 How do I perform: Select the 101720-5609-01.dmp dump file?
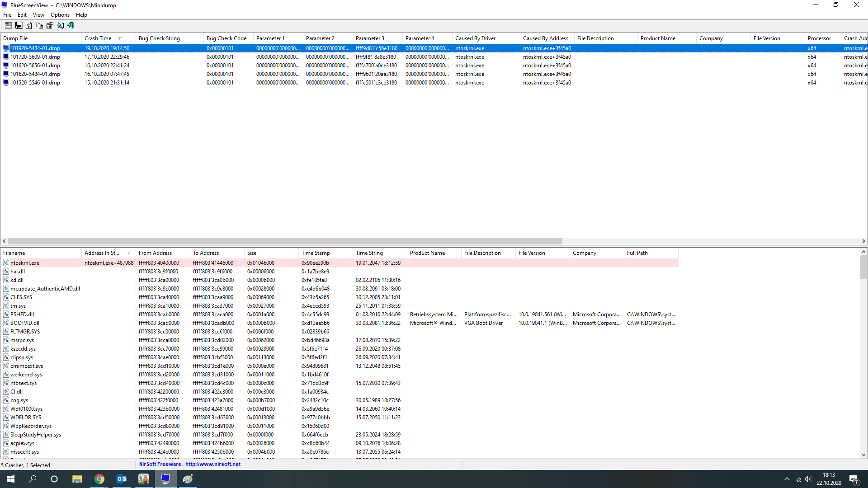click(x=35, y=57)
